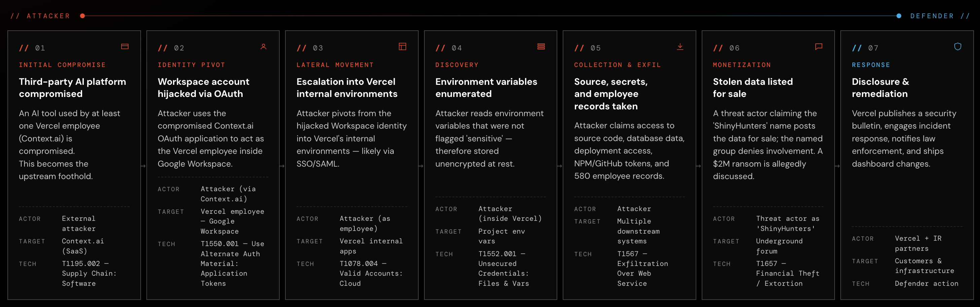Click the '// 02' step number

point(171,48)
